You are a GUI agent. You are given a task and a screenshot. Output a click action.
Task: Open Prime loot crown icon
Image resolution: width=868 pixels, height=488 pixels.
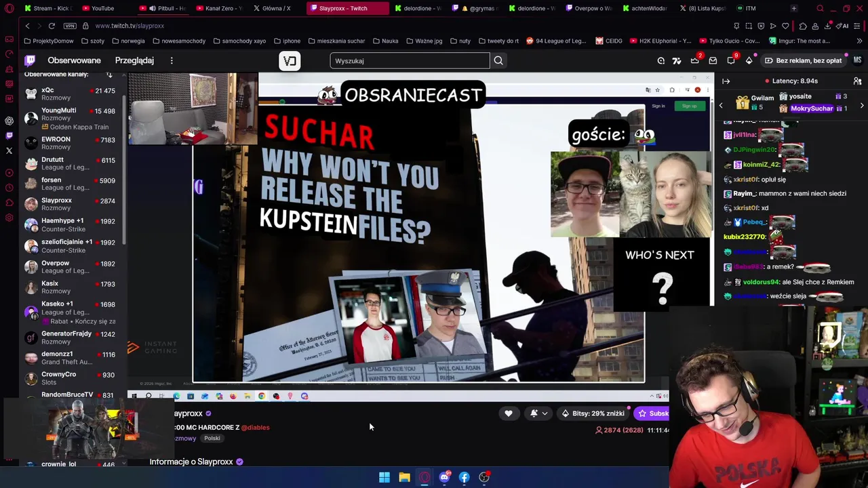click(694, 60)
